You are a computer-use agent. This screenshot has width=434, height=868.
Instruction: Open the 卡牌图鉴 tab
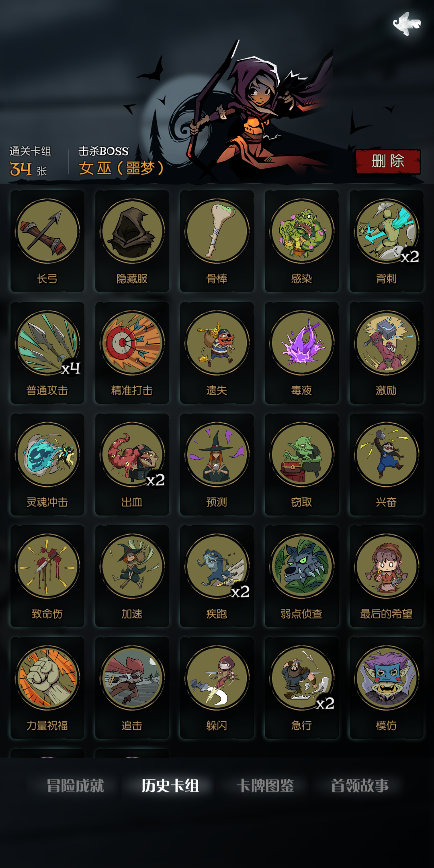click(x=265, y=786)
